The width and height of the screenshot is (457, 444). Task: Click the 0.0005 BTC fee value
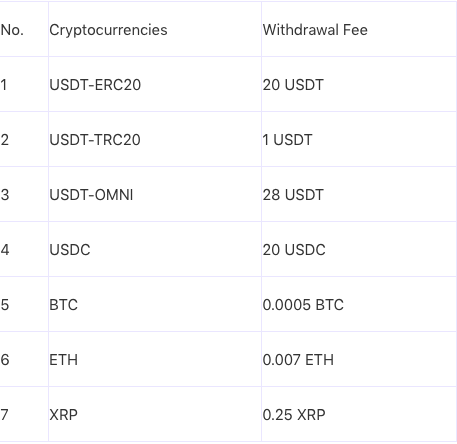303,305
